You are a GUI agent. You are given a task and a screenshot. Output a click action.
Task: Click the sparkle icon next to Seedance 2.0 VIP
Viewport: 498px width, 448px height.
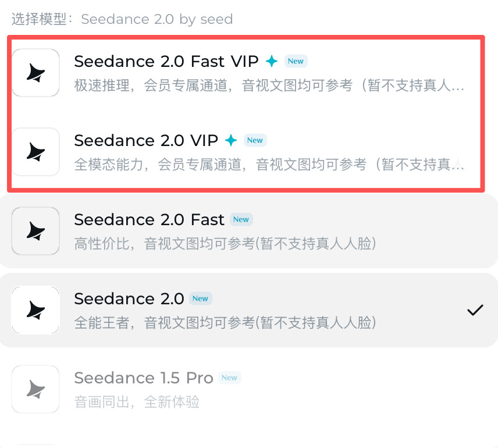click(x=230, y=140)
